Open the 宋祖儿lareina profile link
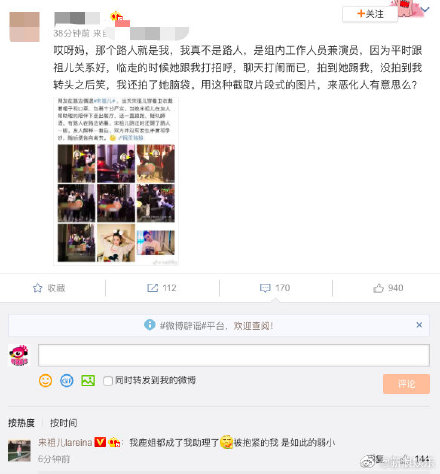Image resolution: width=440 pixels, height=474 pixels. click(65, 442)
